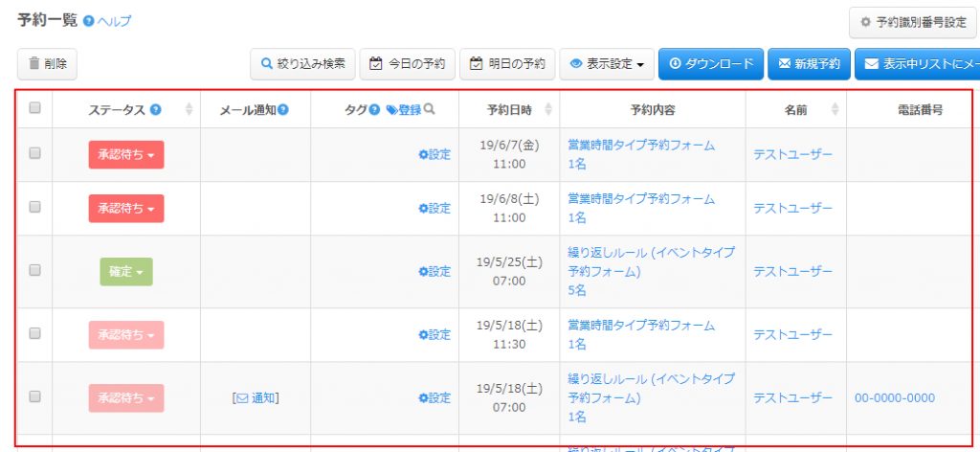Click the help icon beside ステータス header
This screenshot has width=980, height=452.
(x=155, y=110)
